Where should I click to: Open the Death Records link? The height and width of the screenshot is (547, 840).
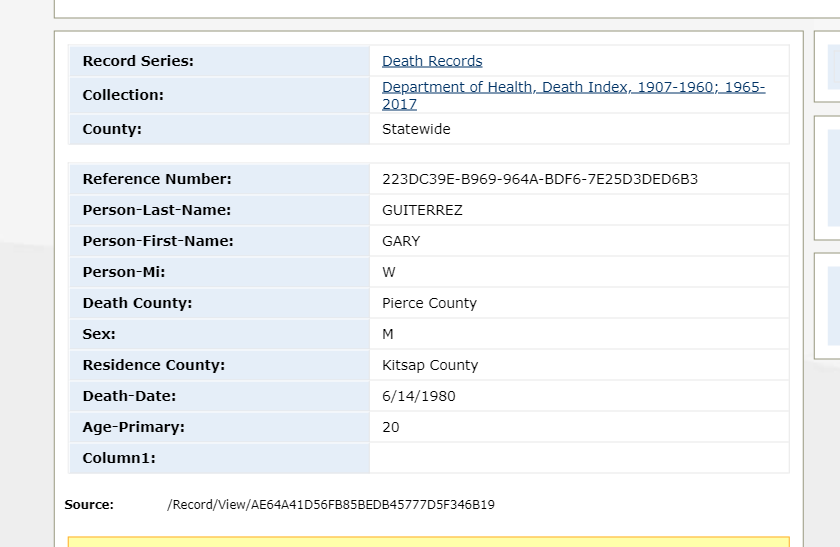(432, 61)
